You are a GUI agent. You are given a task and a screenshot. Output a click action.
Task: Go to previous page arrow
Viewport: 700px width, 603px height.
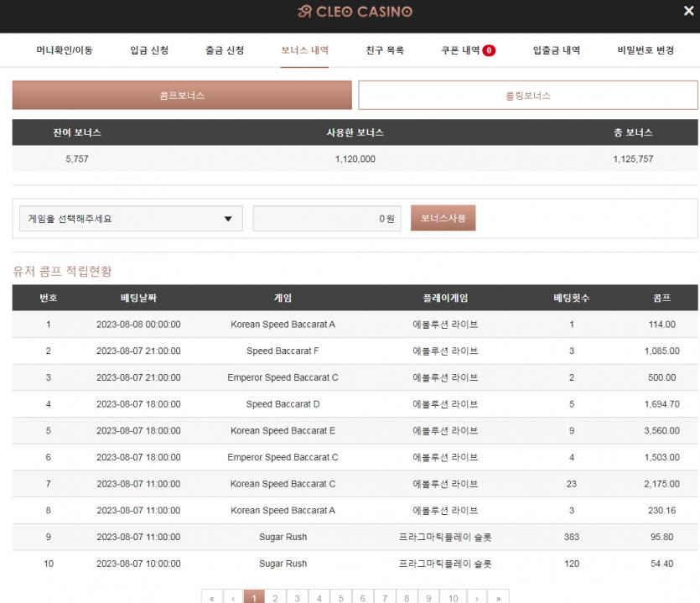[x=234, y=598]
